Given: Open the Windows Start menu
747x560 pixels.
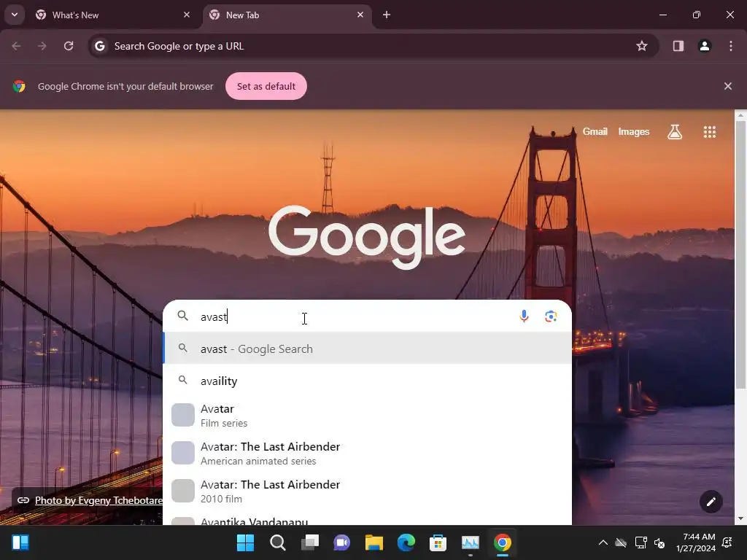Looking at the screenshot, I should coord(245,542).
